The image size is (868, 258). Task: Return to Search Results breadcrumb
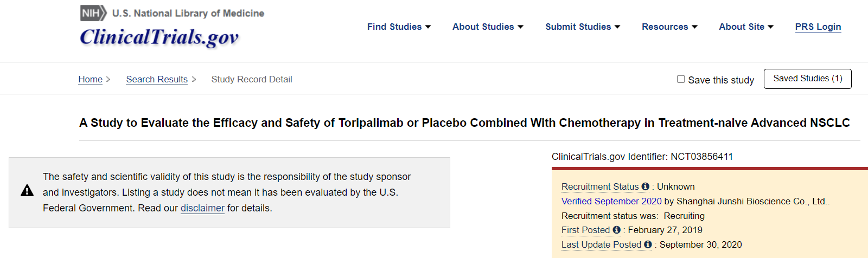click(157, 79)
